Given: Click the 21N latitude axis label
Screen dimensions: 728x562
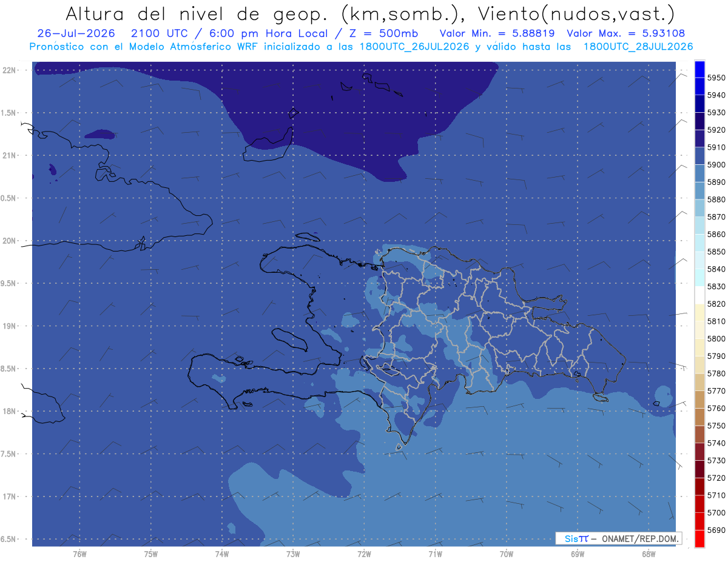Looking at the screenshot, I should 9,155.
